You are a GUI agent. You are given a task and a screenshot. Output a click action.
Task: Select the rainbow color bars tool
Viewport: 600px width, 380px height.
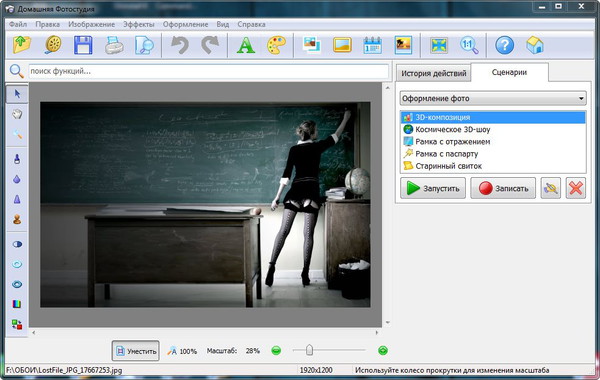click(17, 304)
